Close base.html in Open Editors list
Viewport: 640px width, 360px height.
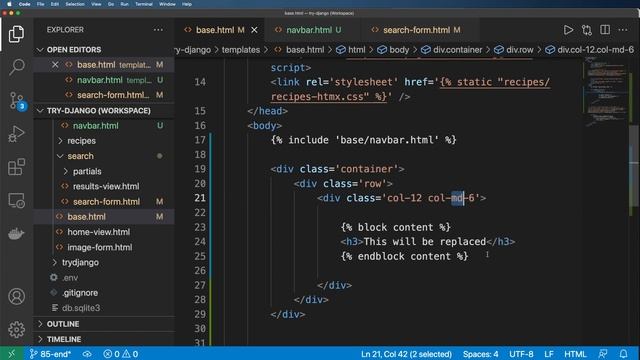coord(55,65)
